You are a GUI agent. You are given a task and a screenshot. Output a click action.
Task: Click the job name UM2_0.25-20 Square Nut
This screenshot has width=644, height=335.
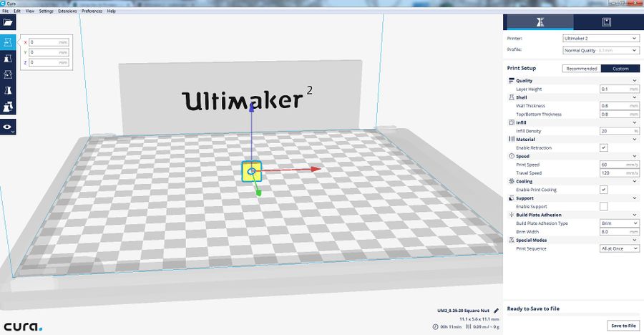click(x=463, y=311)
